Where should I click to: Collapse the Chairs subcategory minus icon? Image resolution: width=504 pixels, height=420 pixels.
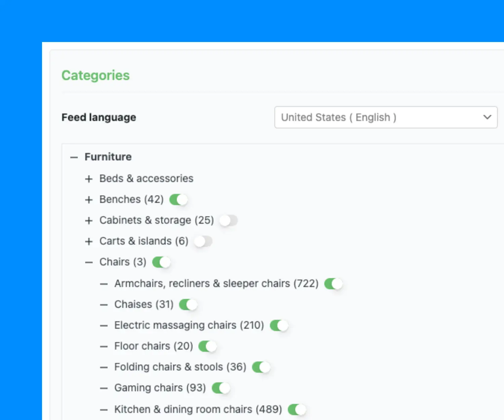pos(89,262)
